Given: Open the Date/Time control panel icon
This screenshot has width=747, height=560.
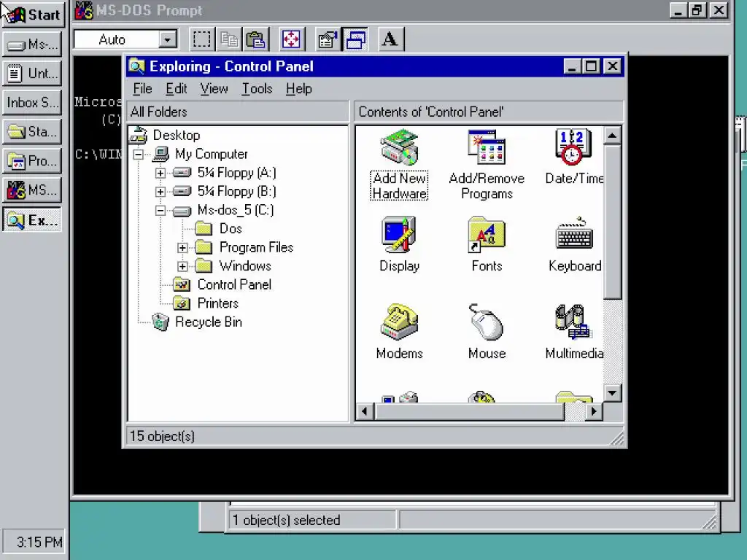Looking at the screenshot, I should click(574, 157).
